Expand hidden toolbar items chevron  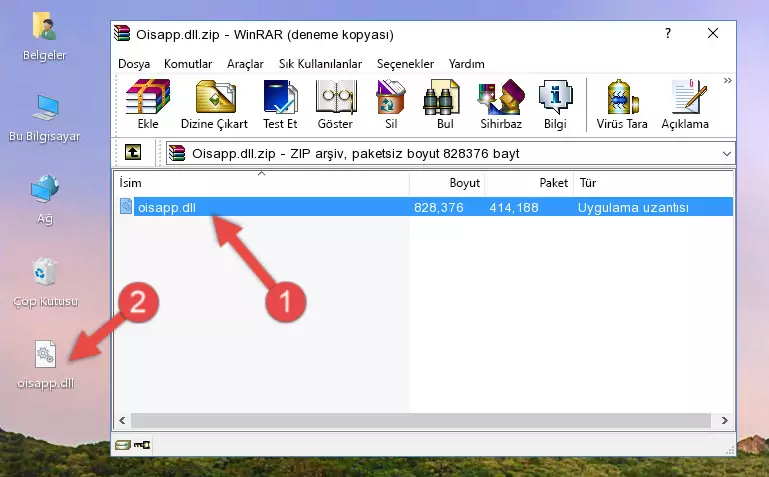[727, 80]
